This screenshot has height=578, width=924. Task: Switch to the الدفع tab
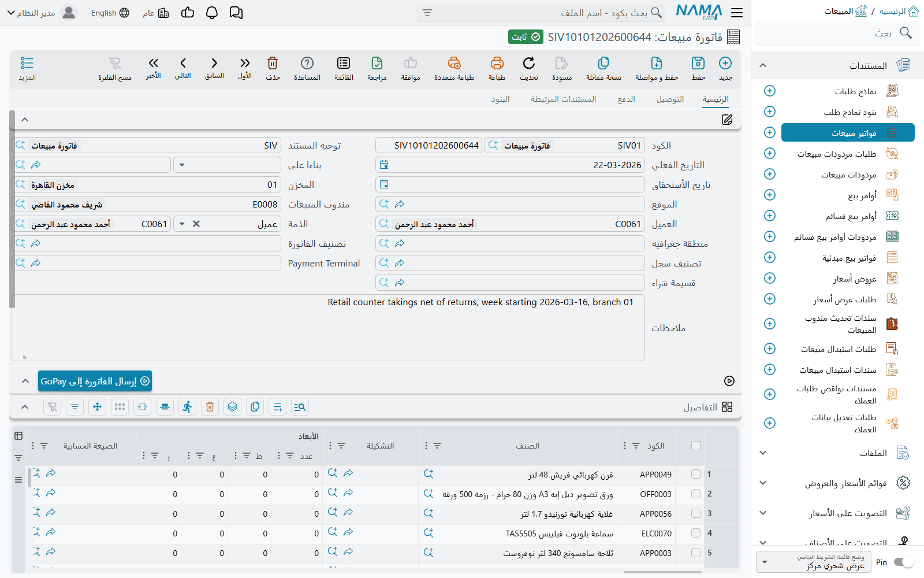click(626, 99)
